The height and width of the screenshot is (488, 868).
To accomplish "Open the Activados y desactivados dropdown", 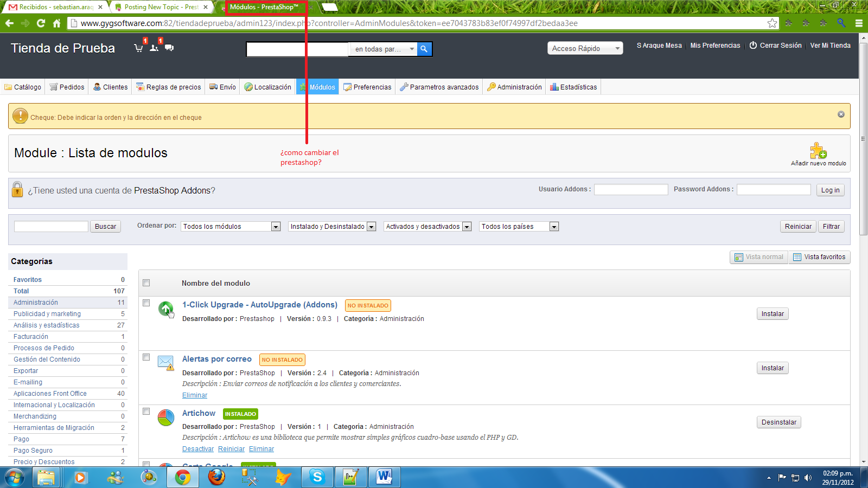I will (x=428, y=227).
